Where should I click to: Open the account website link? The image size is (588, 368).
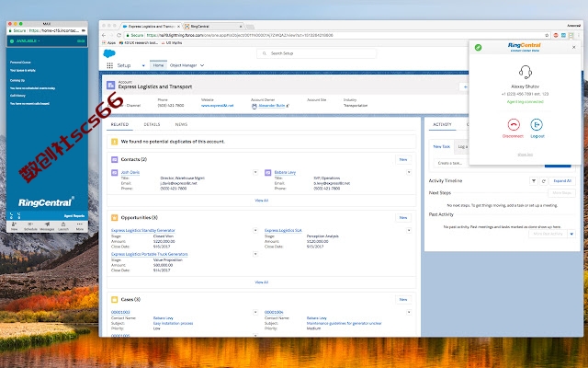[x=217, y=106]
